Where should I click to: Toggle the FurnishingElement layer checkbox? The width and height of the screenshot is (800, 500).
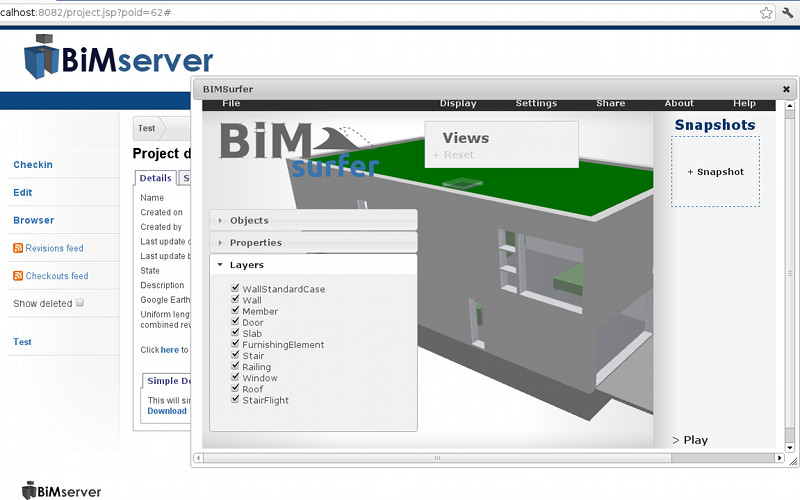pyautogui.click(x=235, y=343)
